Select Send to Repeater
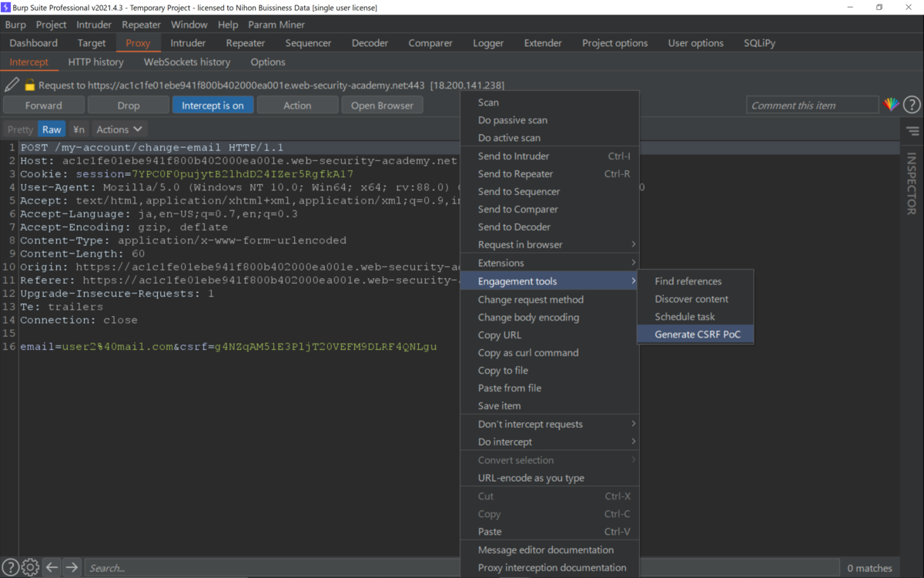924x578 pixels. click(x=550, y=173)
